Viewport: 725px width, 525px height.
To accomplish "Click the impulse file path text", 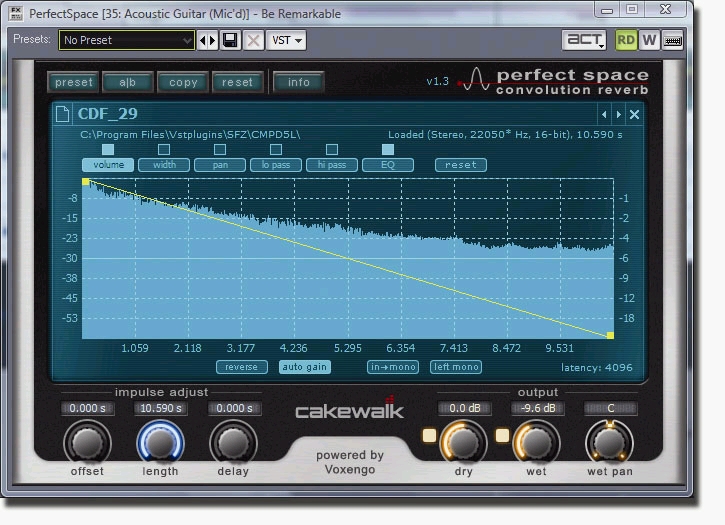I will tap(190, 135).
